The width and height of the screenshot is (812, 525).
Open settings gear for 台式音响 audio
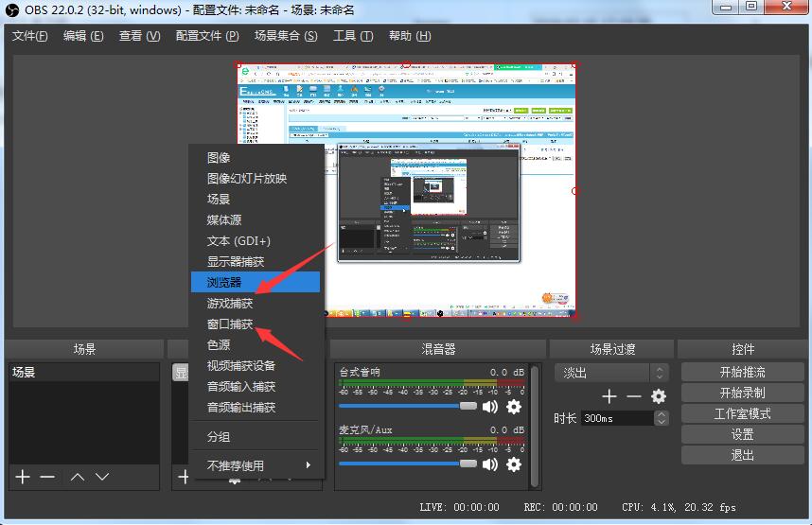pos(514,407)
